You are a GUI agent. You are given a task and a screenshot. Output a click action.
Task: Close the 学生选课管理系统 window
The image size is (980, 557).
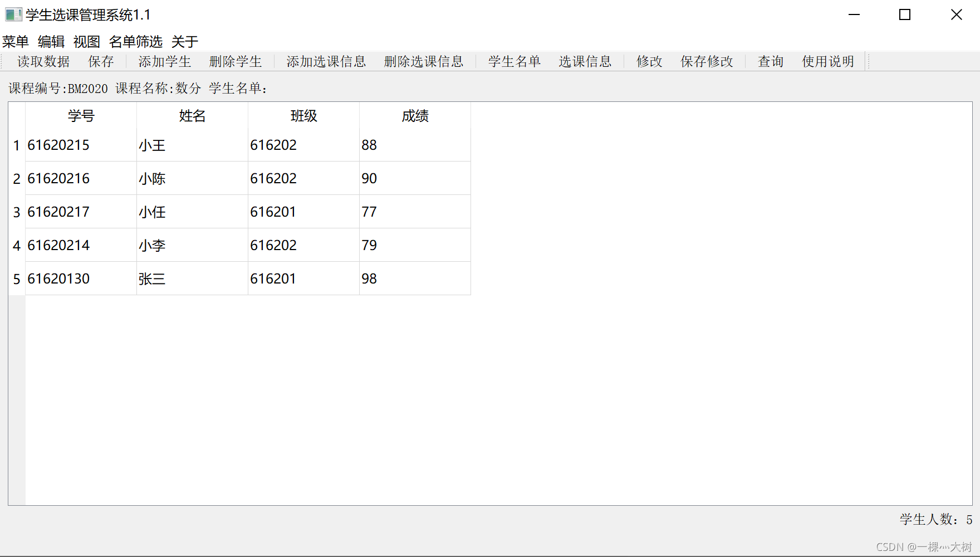click(x=957, y=14)
